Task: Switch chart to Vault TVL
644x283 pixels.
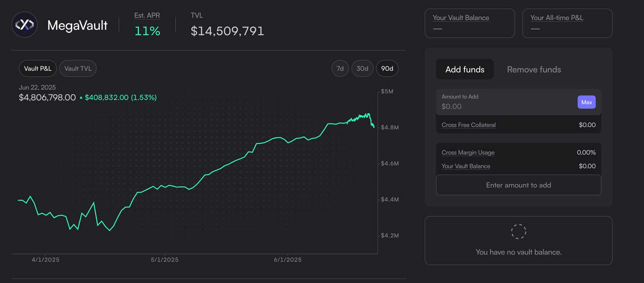Action: coord(78,68)
